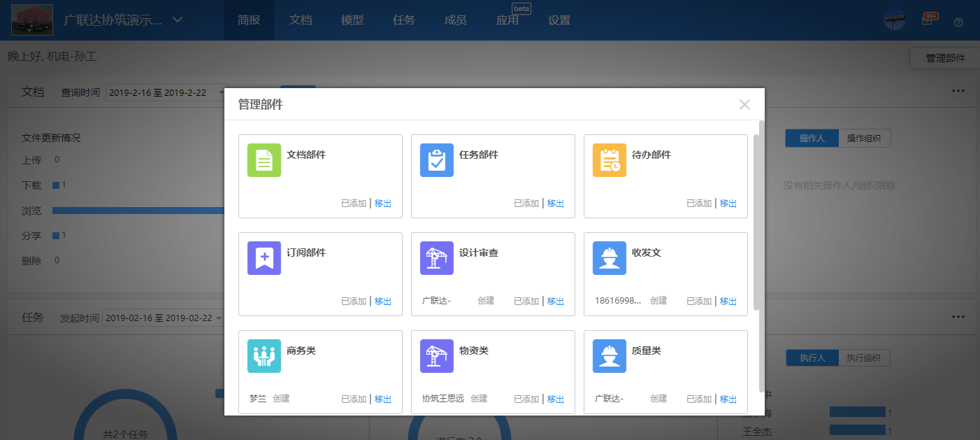Switch task chart to 执行组织 view
This screenshot has height=440, width=980.
865,357
